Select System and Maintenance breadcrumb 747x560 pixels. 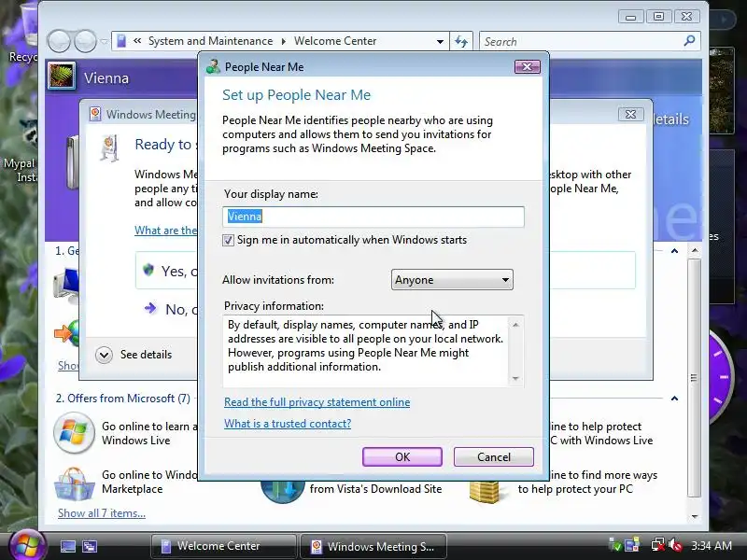[x=211, y=41]
